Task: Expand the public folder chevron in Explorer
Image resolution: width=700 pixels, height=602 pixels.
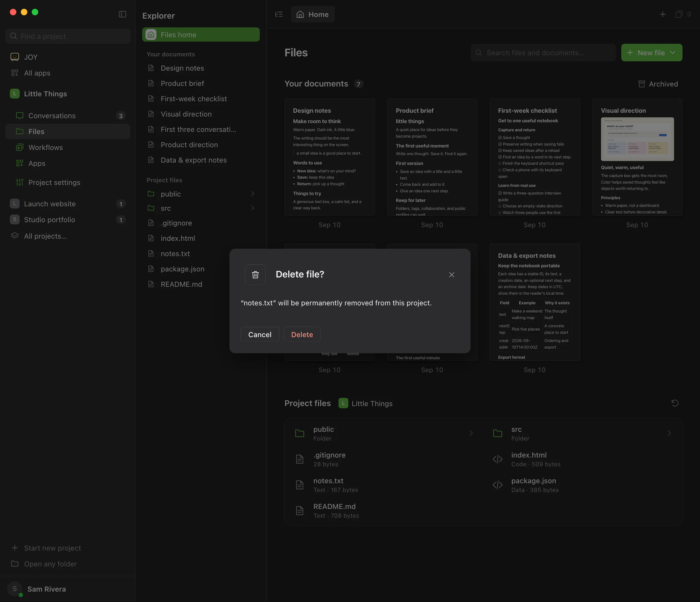Action: (252, 194)
